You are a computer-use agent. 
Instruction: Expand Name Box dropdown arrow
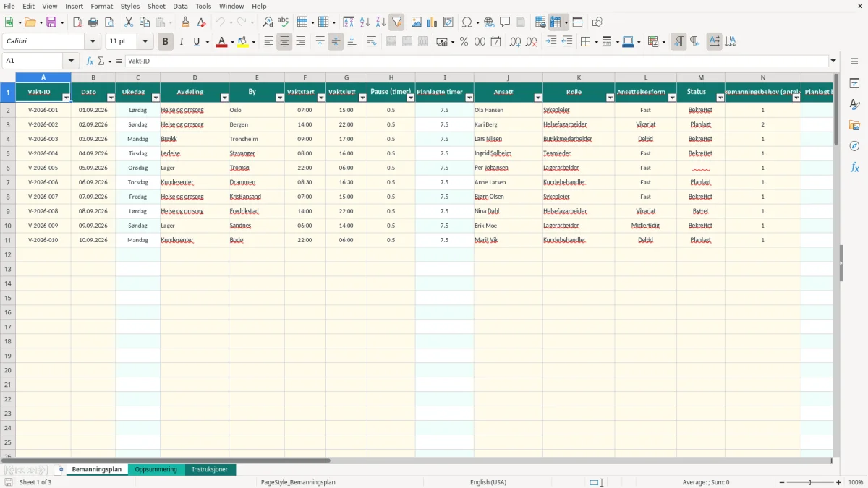(71, 61)
